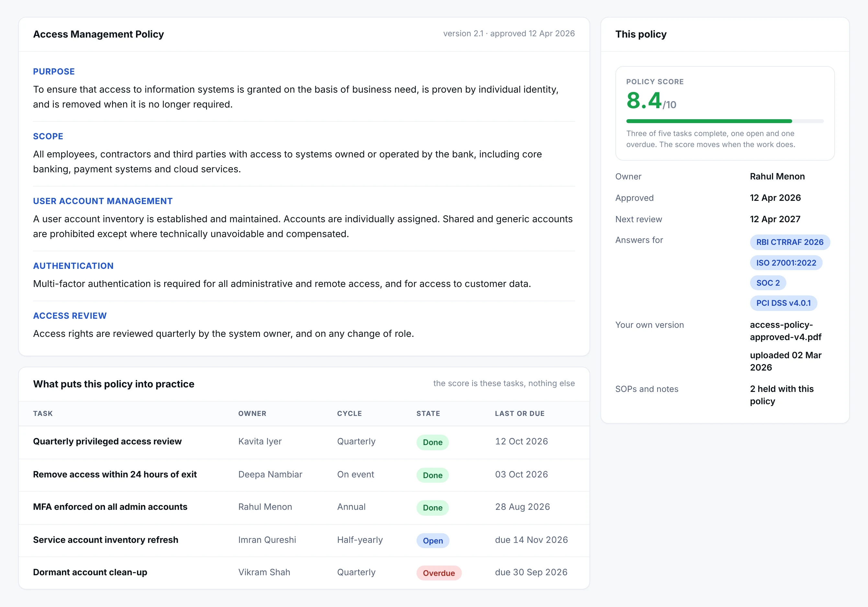Image resolution: width=868 pixels, height=607 pixels.
Task: Open the ISO 27001:2022 framework tag
Action: click(786, 262)
